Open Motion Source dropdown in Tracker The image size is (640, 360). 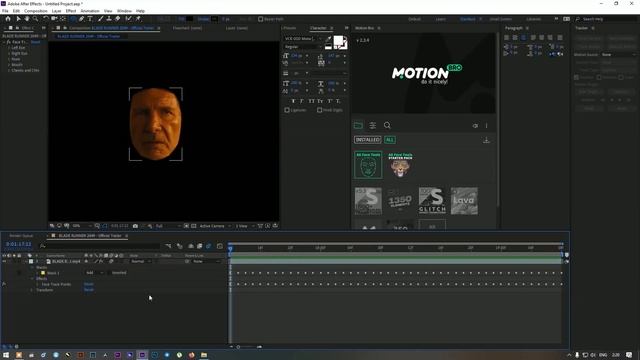pos(619,55)
